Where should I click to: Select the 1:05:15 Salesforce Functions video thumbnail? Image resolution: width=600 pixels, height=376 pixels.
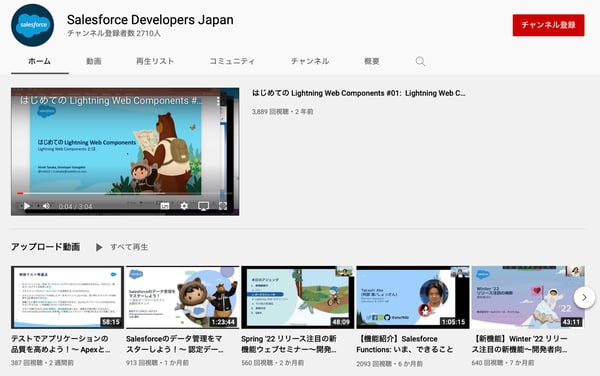412,297
